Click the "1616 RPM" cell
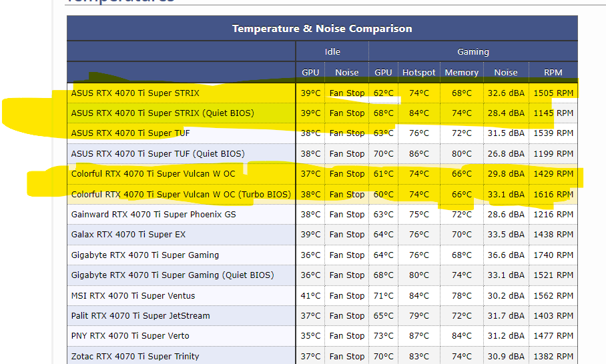606x364 pixels. 553,194
